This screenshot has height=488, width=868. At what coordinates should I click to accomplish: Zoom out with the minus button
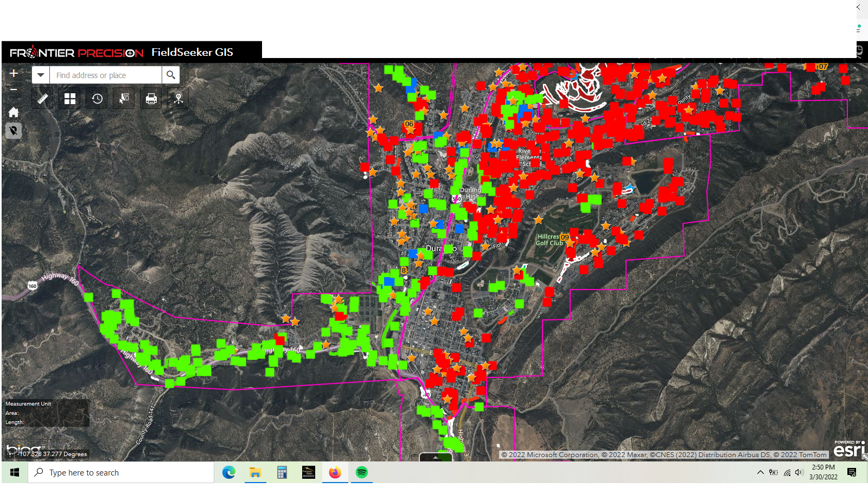tap(14, 89)
